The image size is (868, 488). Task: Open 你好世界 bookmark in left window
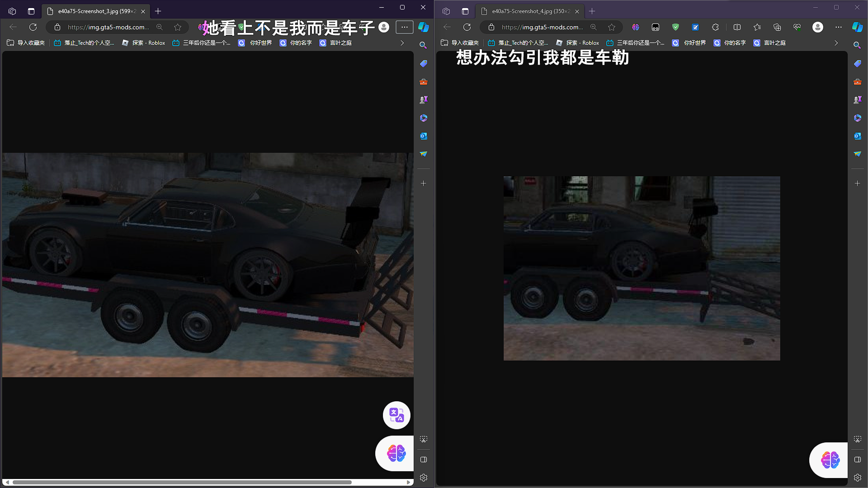pyautogui.click(x=255, y=43)
